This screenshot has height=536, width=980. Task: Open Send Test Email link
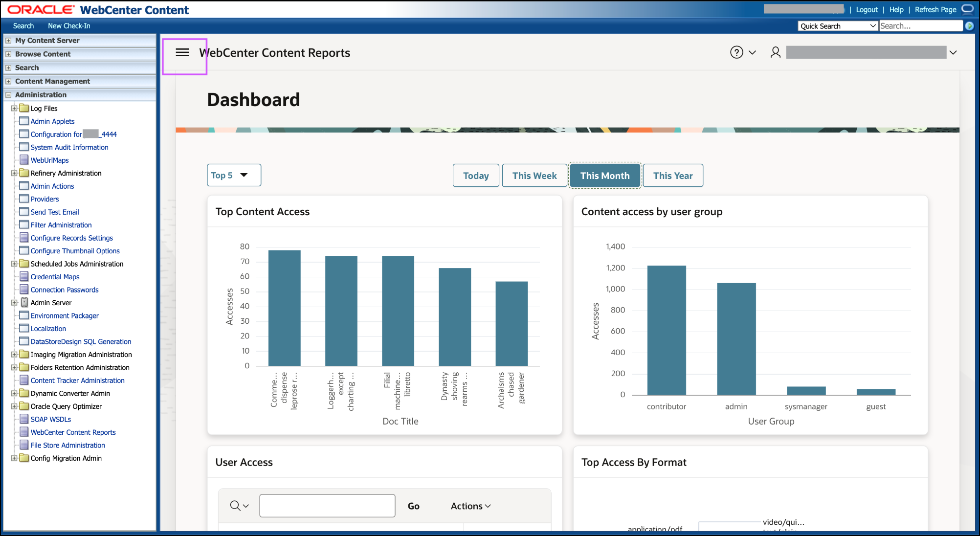tap(55, 212)
